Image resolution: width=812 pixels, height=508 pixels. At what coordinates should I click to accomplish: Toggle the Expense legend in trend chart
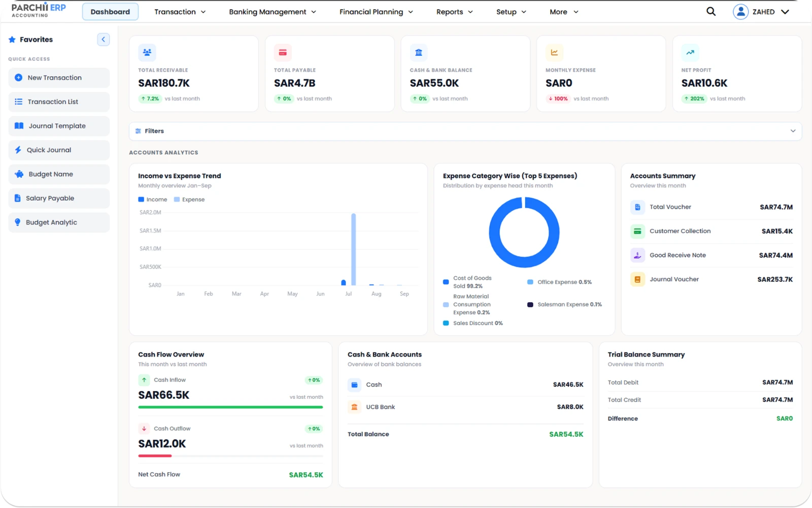[189, 200]
